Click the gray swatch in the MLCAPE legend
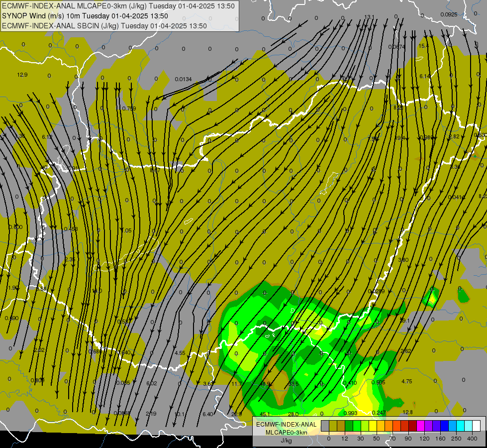This screenshot has height=448, width=487. click(x=325, y=426)
